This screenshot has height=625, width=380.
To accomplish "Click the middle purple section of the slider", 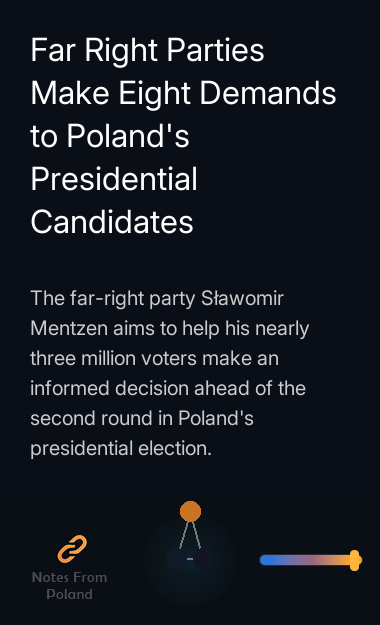I will pyautogui.click(x=307, y=560).
